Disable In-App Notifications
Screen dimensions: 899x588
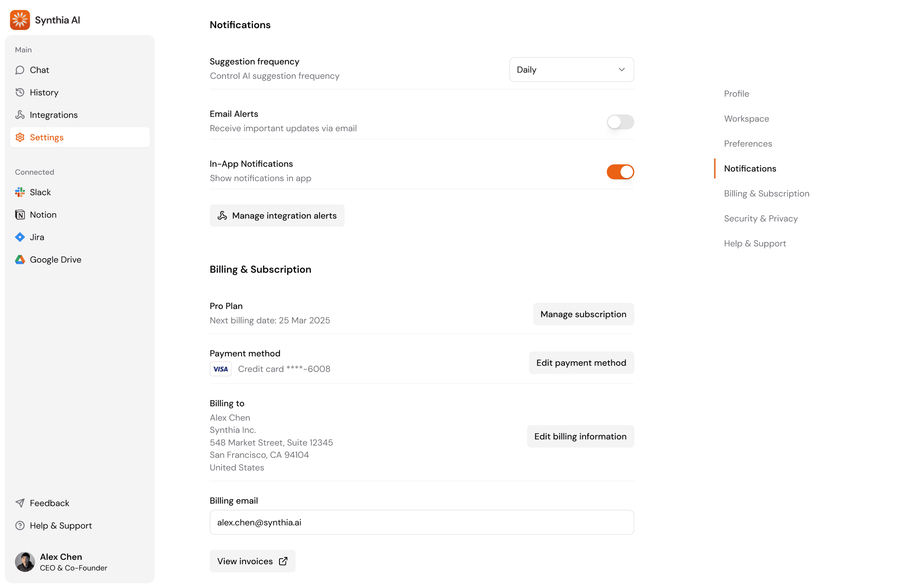point(620,172)
